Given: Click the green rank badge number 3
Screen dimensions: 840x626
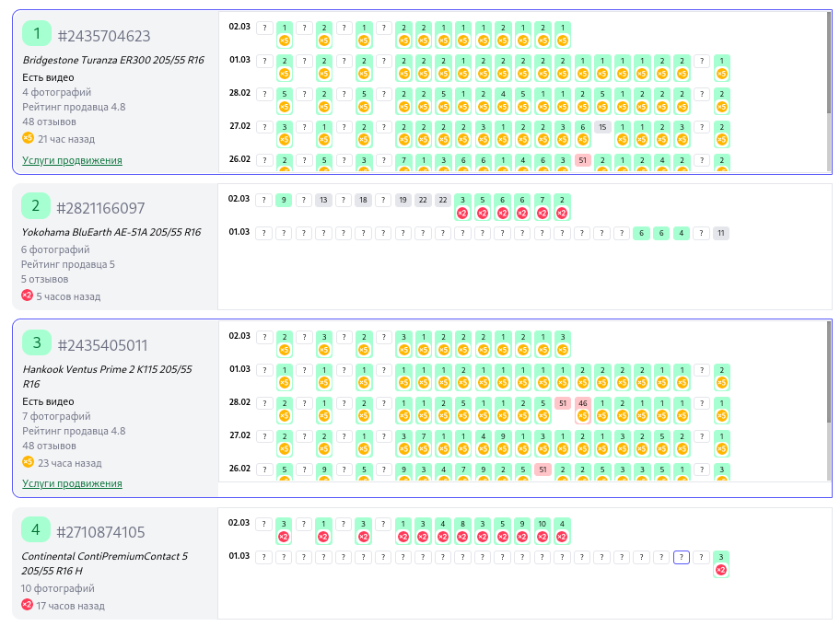Looking at the screenshot, I should pyautogui.click(x=36, y=343).
